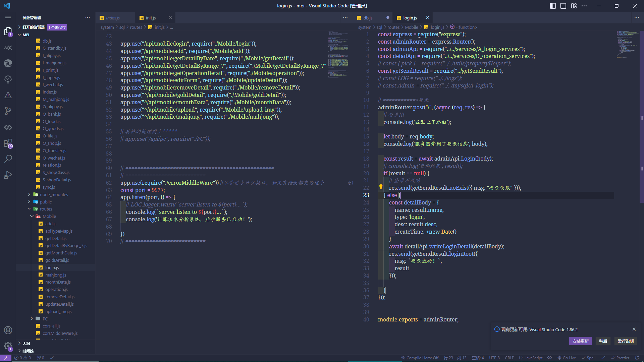The height and width of the screenshot is (362, 644).
Task: Toggle Prettier status in status bar
Action: point(620,358)
